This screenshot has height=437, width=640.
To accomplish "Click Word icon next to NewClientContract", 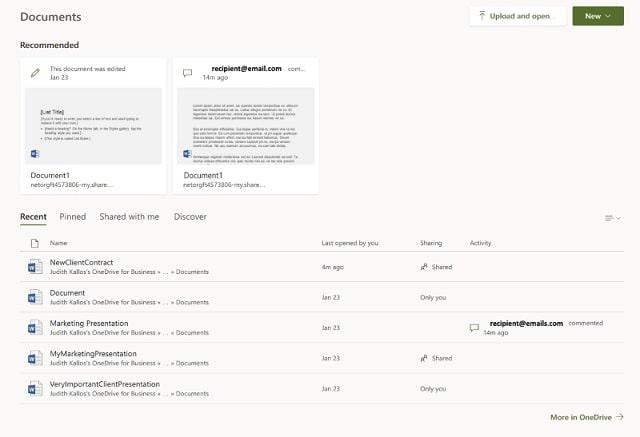I will click(x=35, y=266).
